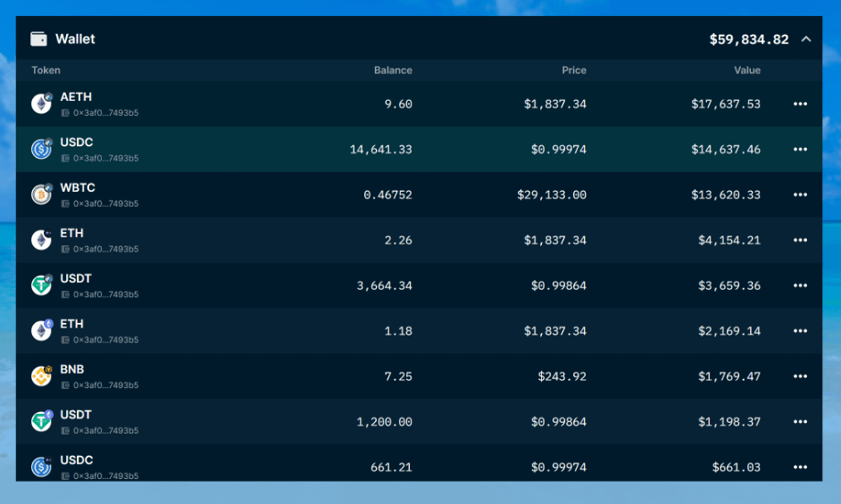The image size is (841, 504).
Task: Click the total wallet value $59,834.82
Action: 748,39
